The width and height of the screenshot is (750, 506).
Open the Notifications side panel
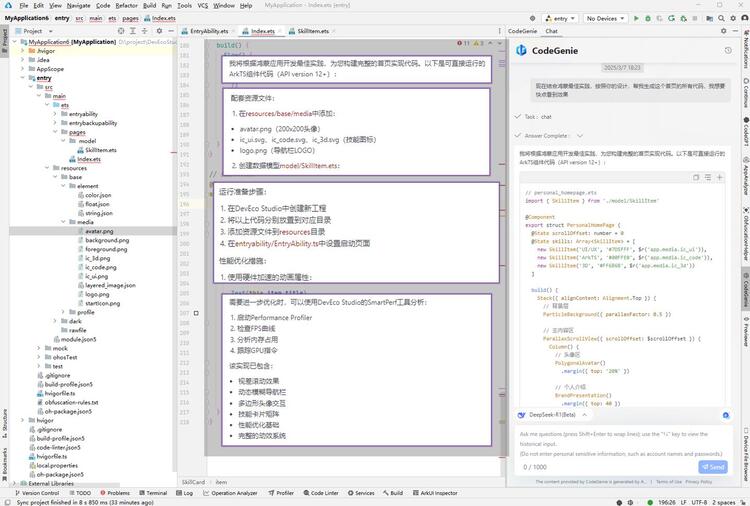tap(746, 49)
